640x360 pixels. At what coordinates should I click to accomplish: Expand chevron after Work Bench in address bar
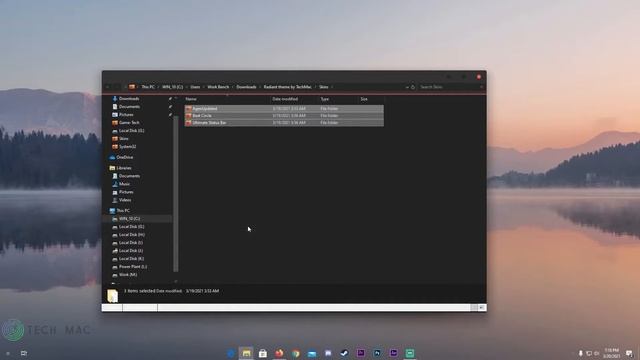[233, 87]
